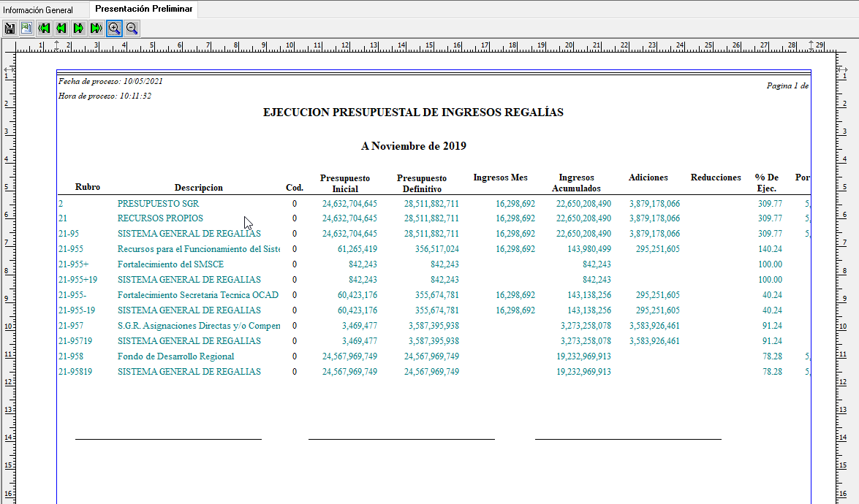Zoom in on the report preview
The width and height of the screenshot is (859, 504).
114,28
